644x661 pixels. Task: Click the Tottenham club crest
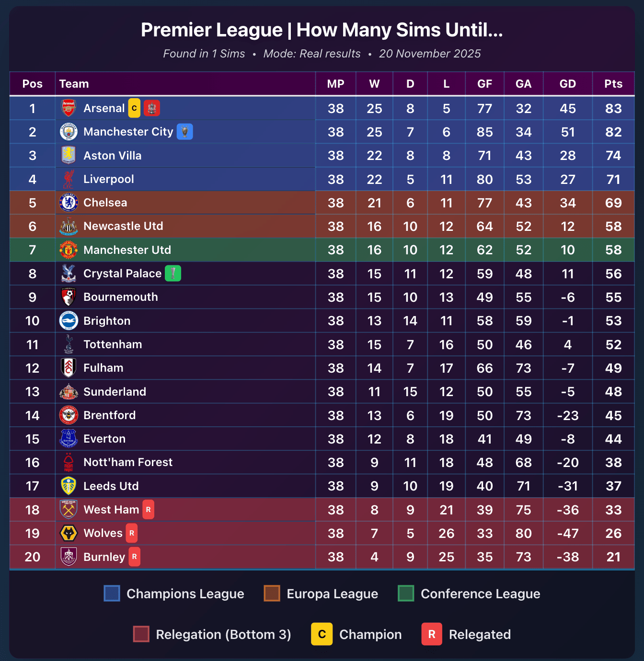(69, 344)
